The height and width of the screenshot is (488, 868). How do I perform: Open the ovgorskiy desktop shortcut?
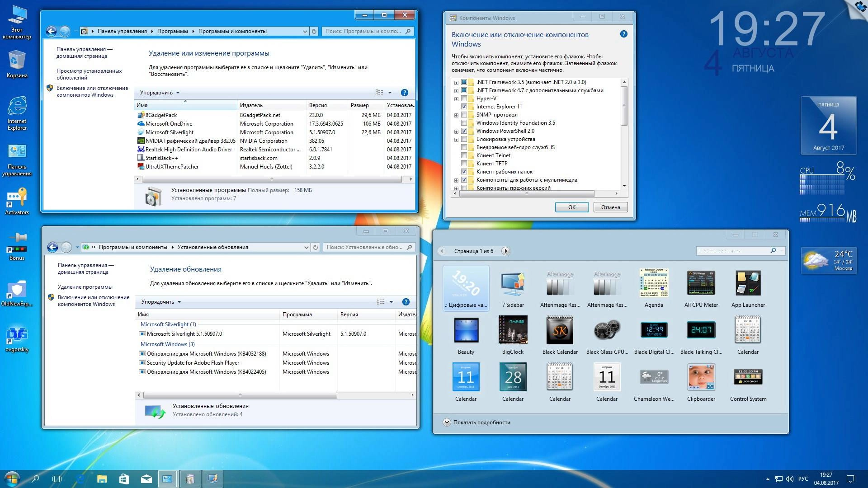coord(17,339)
